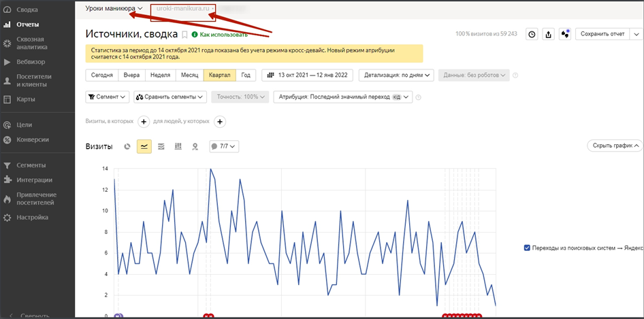
Task: Open the scheduled report clock icon
Action: pyautogui.click(x=532, y=34)
